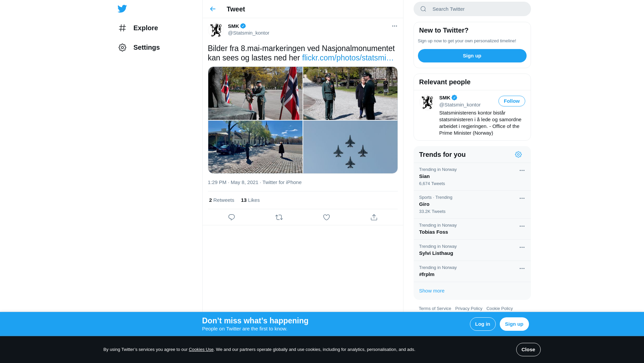Screen dimensions: 644x363
Task: Open the tweet's more options menu
Action: pyautogui.click(x=394, y=26)
